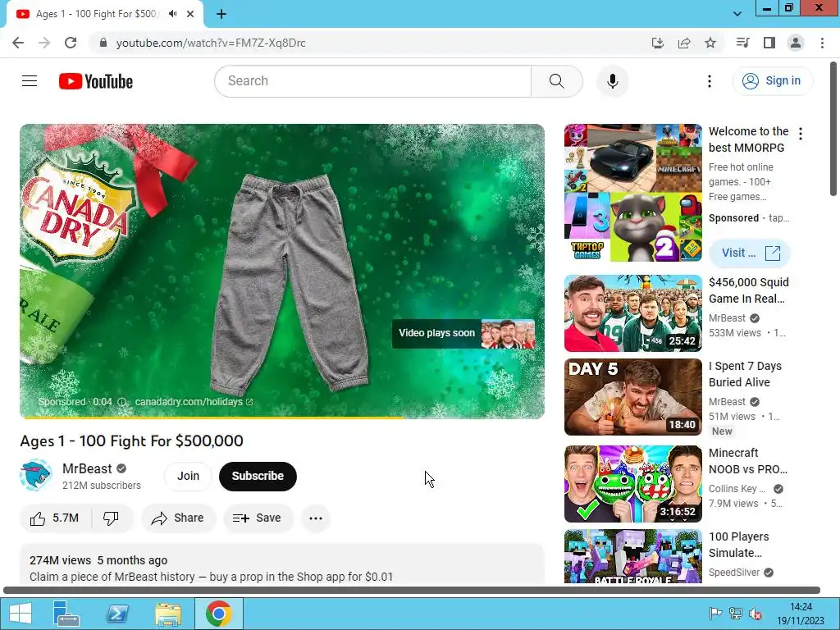The height and width of the screenshot is (630, 840).
Task: Open Collins Key channel name
Action: (x=737, y=489)
